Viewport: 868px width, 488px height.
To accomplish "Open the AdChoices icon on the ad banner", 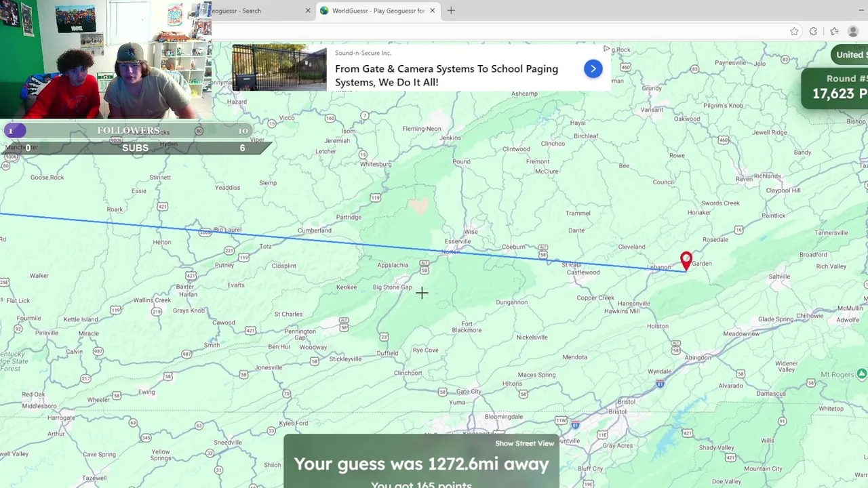I will 606,49.
